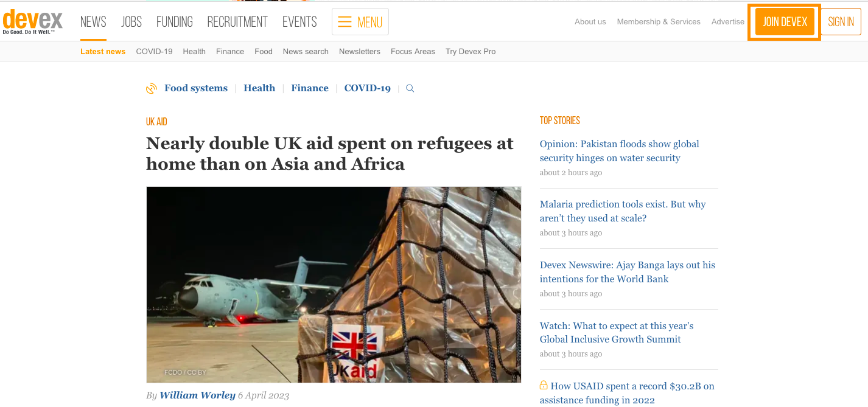Click the Devex logo

[33, 22]
